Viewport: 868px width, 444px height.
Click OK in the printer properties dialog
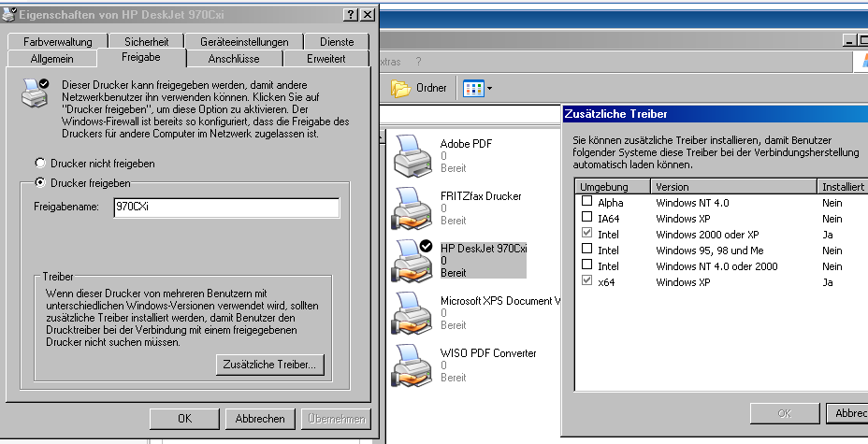click(x=184, y=419)
